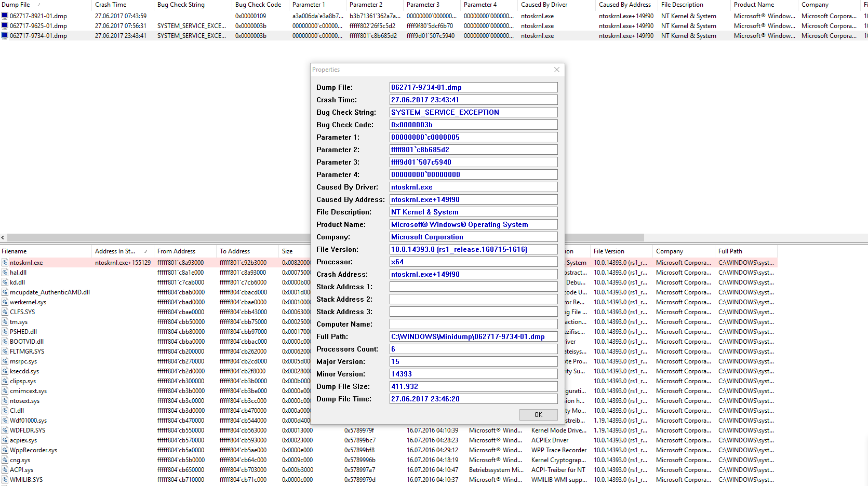Image resolution: width=868 pixels, height=486 pixels.
Task: Click WPP Trace Recorder description cell
Action: pos(559,450)
